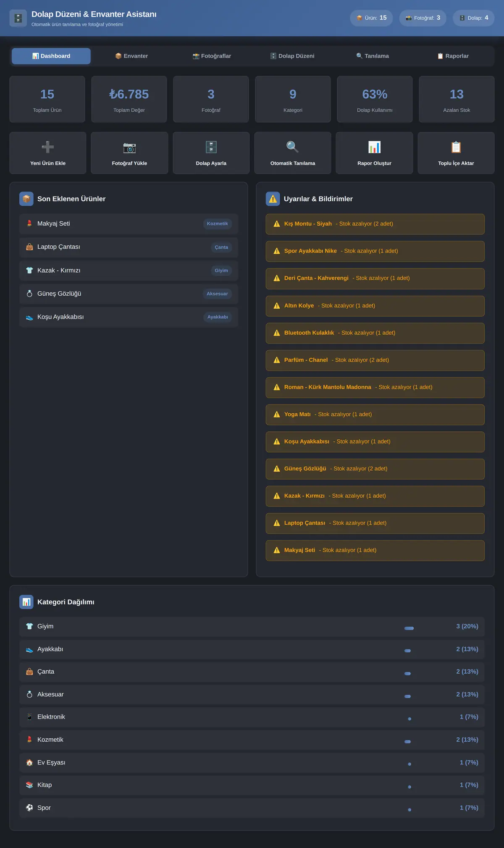Click the plus icon for Yeni Ürün Ekle
The height and width of the screenshot is (848, 504).
pos(48,147)
